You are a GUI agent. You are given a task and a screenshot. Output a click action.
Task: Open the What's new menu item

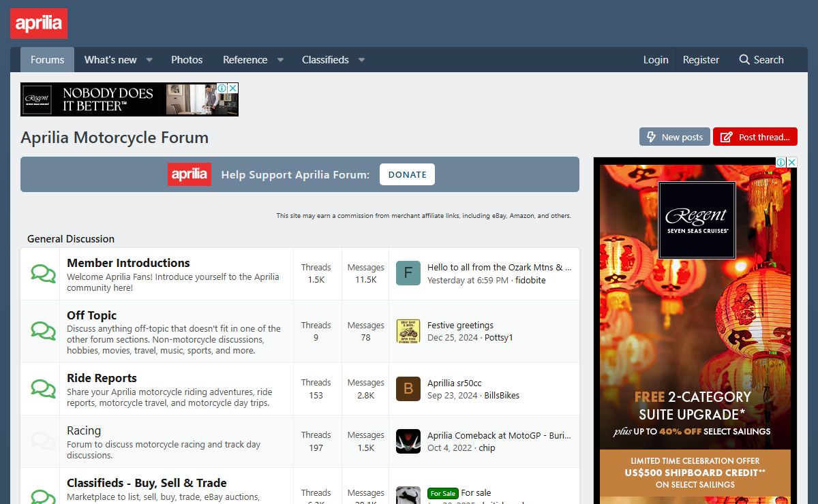click(110, 60)
